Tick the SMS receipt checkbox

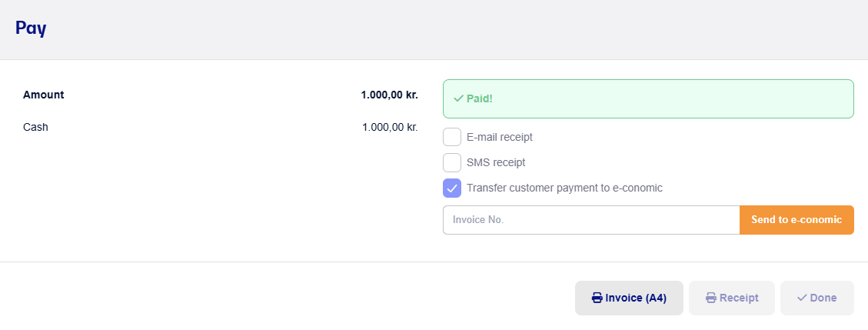[x=452, y=163]
